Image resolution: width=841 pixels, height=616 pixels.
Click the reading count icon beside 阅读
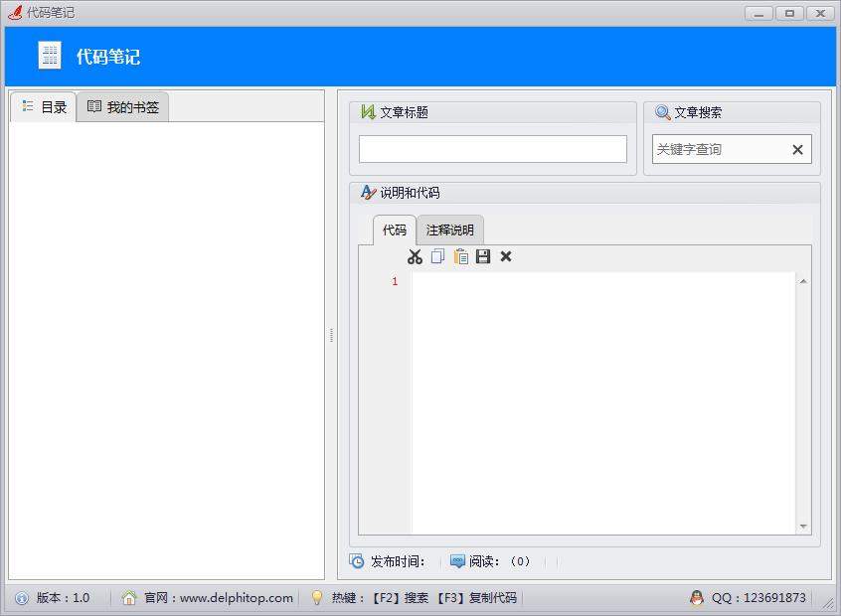point(458,561)
